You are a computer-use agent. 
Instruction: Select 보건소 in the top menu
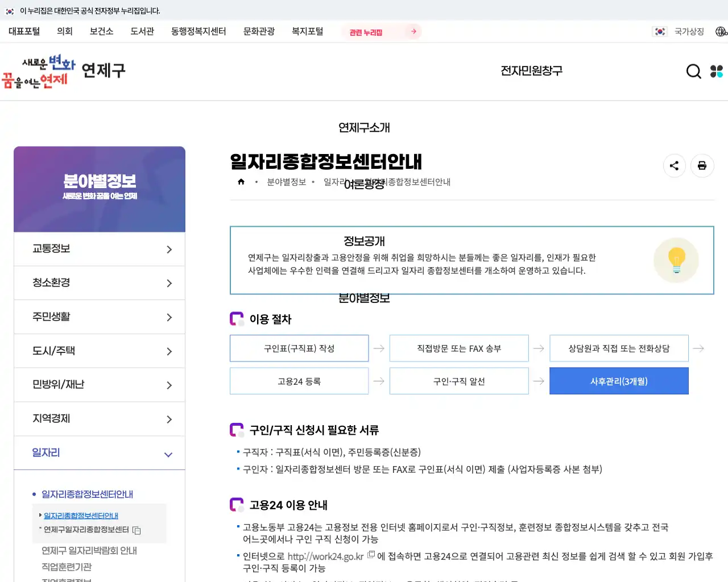pyautogui.click(x=101, y=32)
